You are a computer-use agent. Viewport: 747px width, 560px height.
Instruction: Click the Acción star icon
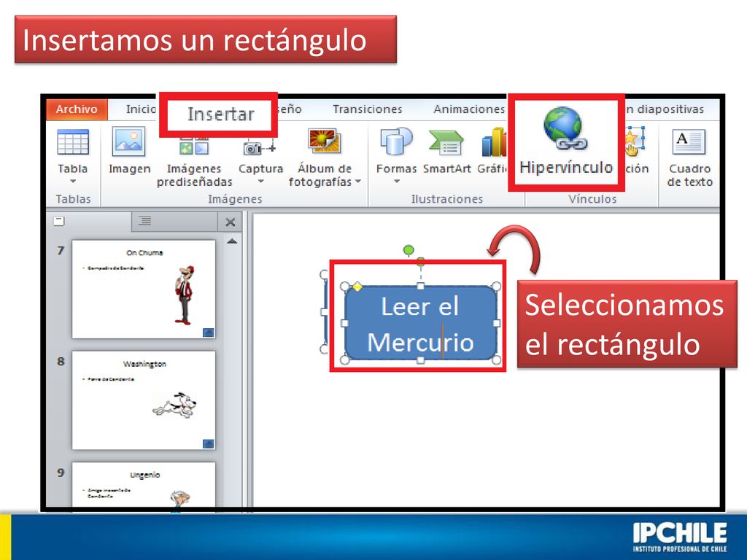[635, 141]
